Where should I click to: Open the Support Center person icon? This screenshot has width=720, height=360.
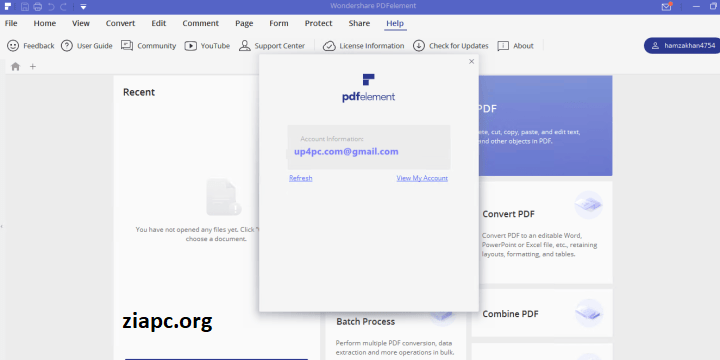click(x=245, y=45)
